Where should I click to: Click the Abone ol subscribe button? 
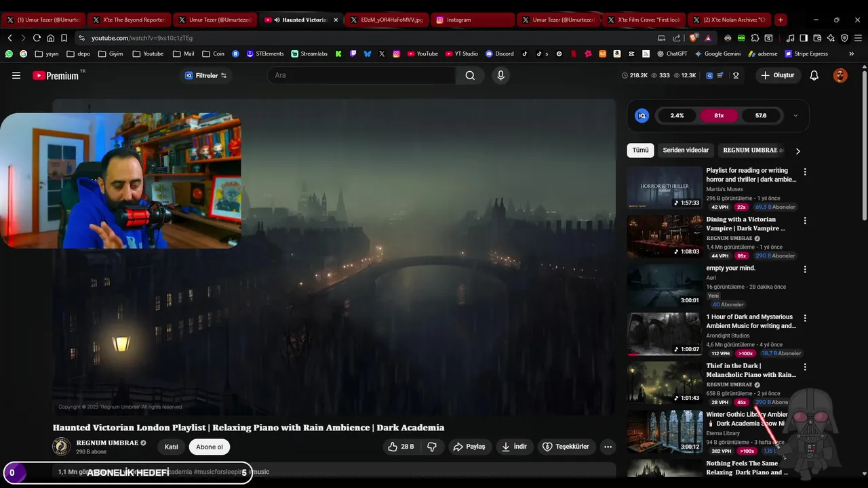pyautogui.click(x=210, y=447)
